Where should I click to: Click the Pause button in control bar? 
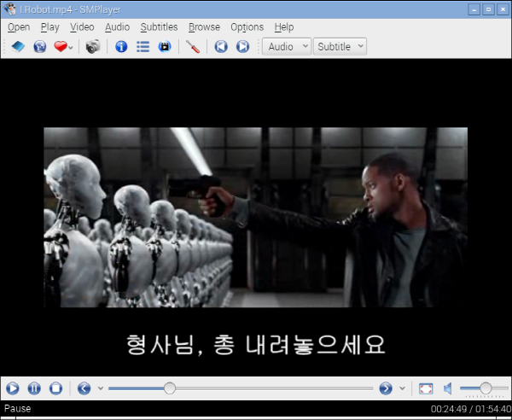tap(34, 388)
